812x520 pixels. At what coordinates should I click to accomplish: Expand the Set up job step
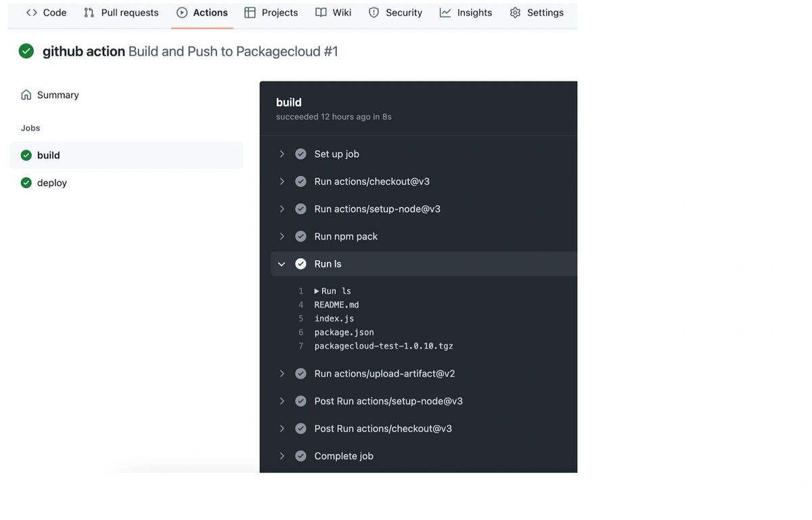coord(282,154)
